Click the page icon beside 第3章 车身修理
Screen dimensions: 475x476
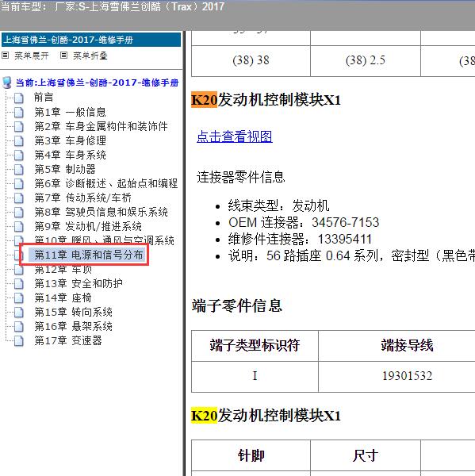click(19, 140)
